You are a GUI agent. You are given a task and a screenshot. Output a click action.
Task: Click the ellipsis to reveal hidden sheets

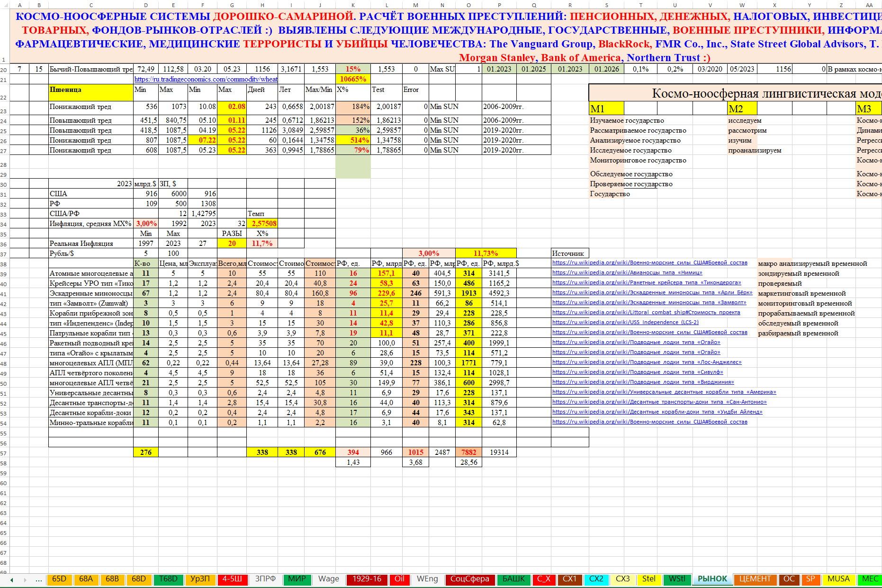pyautogui.click(x=38, y=579)
